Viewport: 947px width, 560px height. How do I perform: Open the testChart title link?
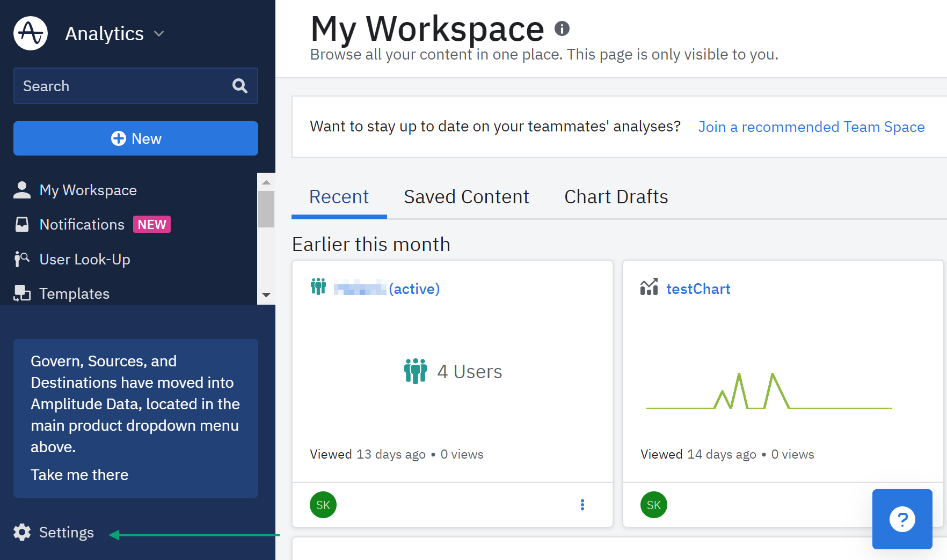pos(698,289)
